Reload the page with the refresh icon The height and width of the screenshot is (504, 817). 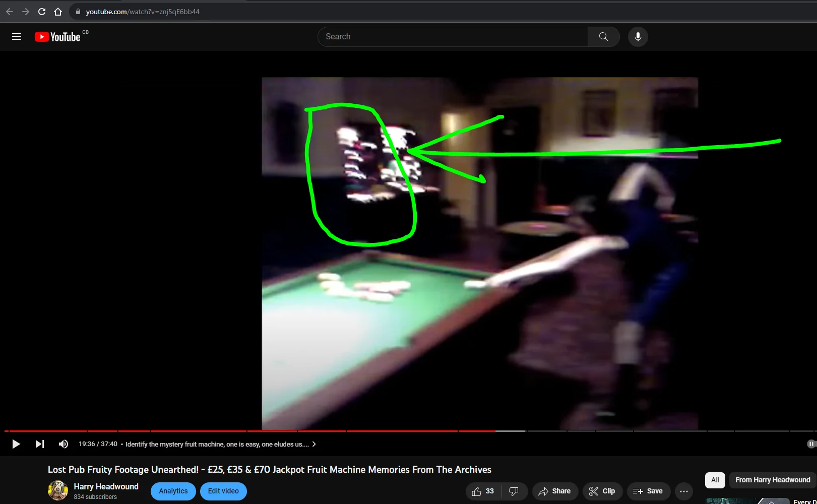(x=42, y=12)
